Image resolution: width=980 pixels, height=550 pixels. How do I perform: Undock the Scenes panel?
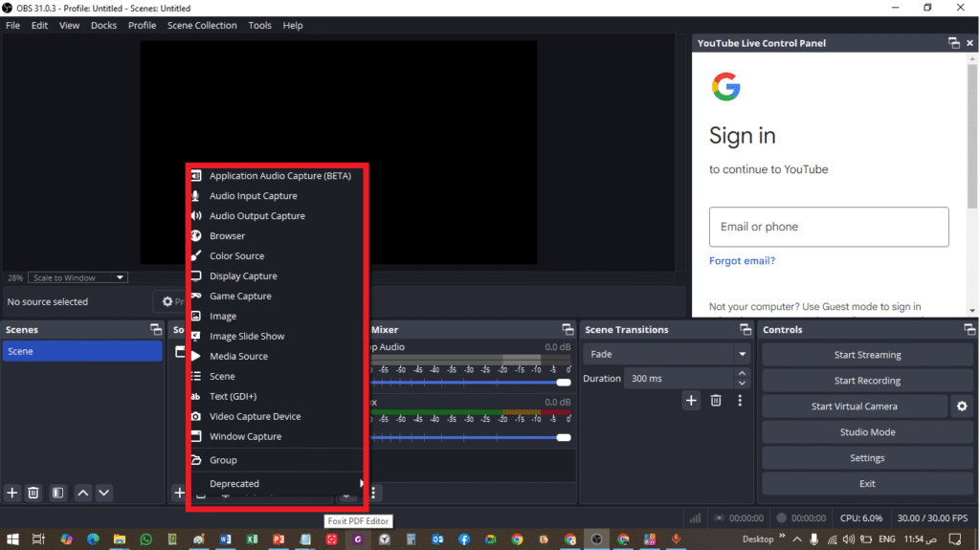[x=156, y=329]
